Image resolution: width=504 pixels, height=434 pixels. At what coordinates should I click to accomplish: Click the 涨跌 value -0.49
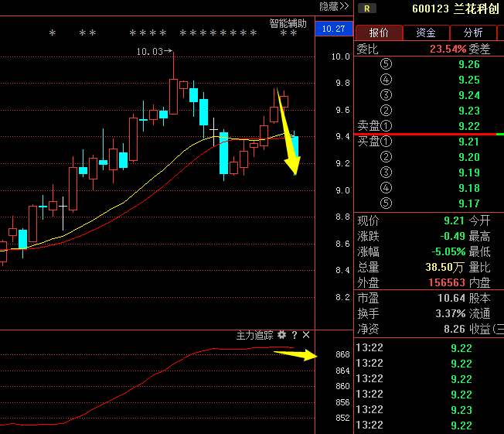coord(452,236)
